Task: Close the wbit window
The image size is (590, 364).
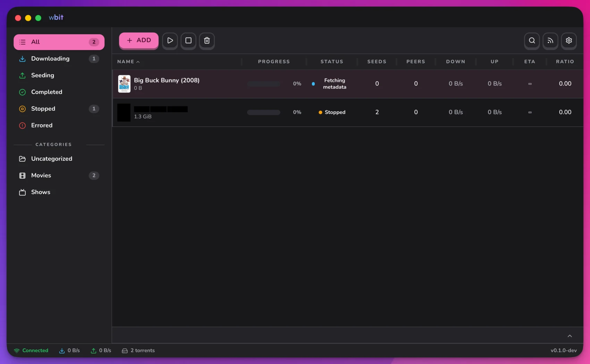Action: [18, 18]
